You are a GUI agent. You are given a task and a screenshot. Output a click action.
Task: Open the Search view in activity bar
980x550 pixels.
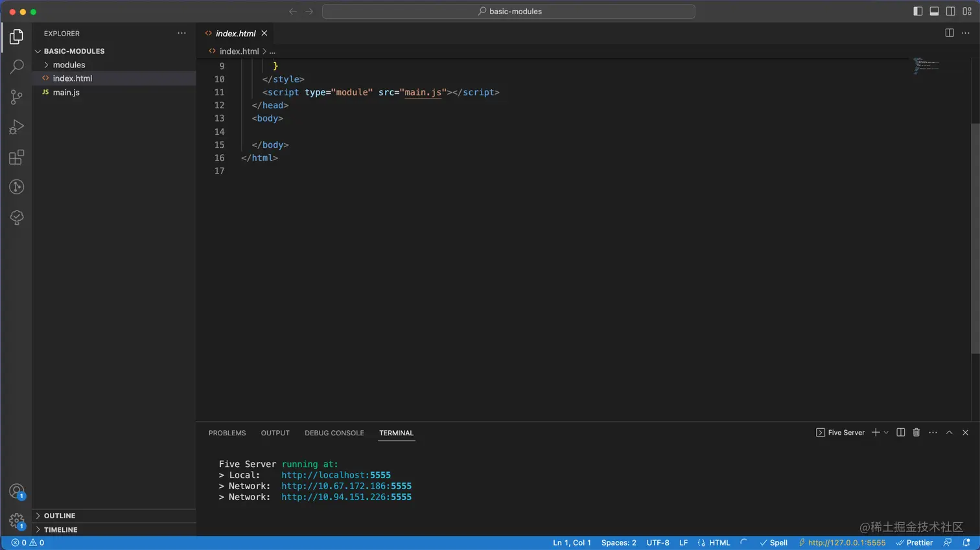(17, 67)
